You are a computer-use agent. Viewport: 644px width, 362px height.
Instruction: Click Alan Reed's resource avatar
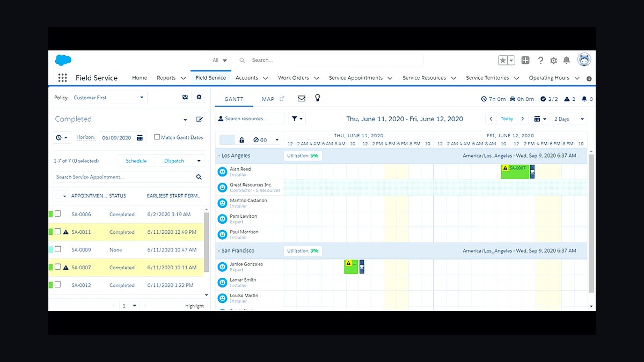tap(222, 172)
